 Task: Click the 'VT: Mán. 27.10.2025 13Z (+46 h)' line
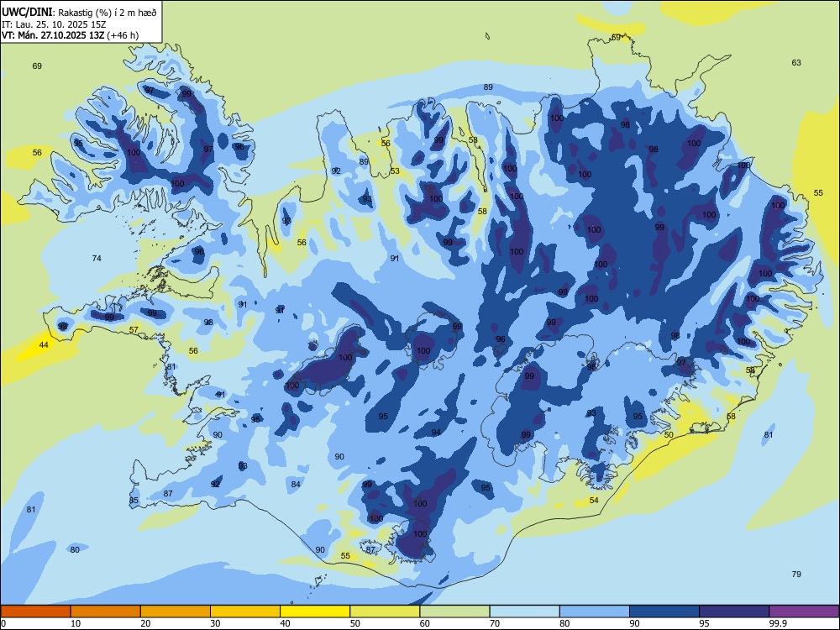tap(71, 35)
